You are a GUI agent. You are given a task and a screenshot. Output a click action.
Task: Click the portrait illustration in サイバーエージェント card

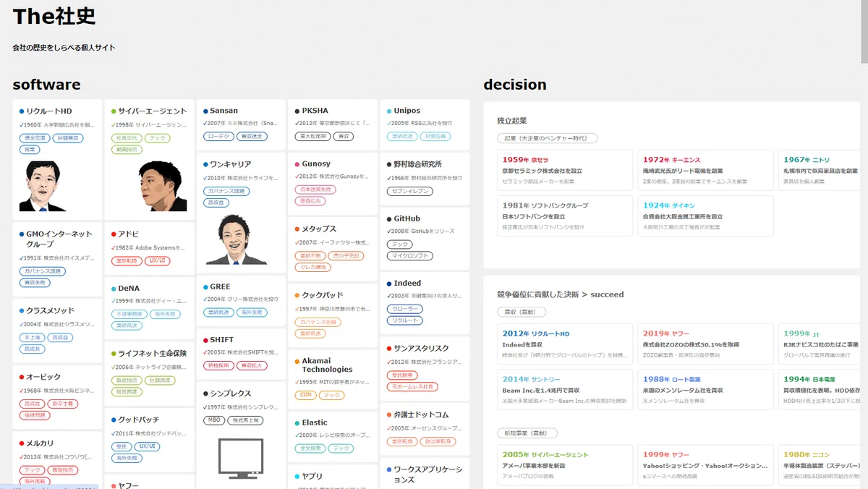coord(163,185)
